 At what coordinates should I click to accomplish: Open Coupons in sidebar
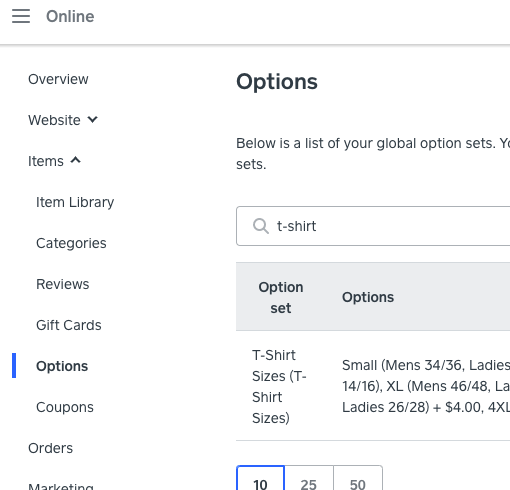[x=65, y=407]
